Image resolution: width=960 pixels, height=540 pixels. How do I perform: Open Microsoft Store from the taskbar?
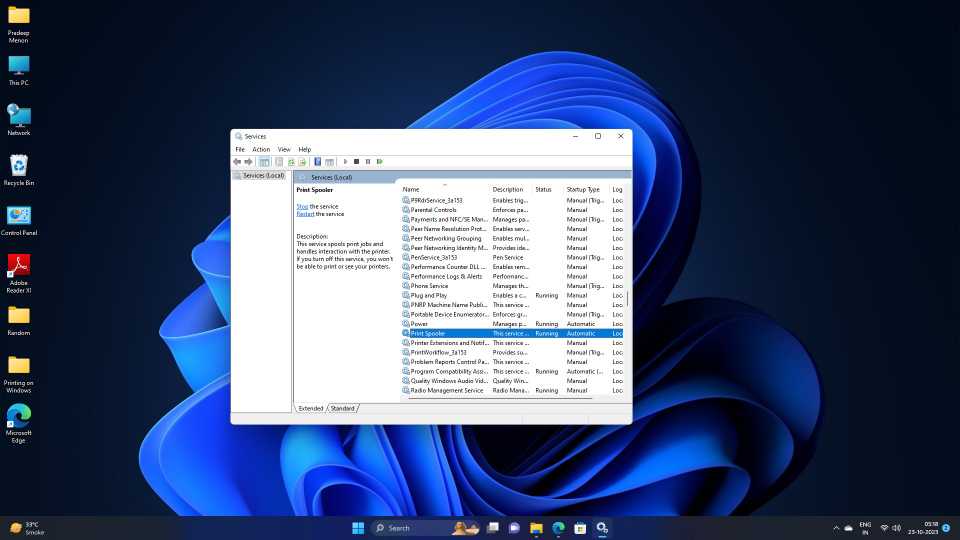pyautogui.click(x=580, y=528)
